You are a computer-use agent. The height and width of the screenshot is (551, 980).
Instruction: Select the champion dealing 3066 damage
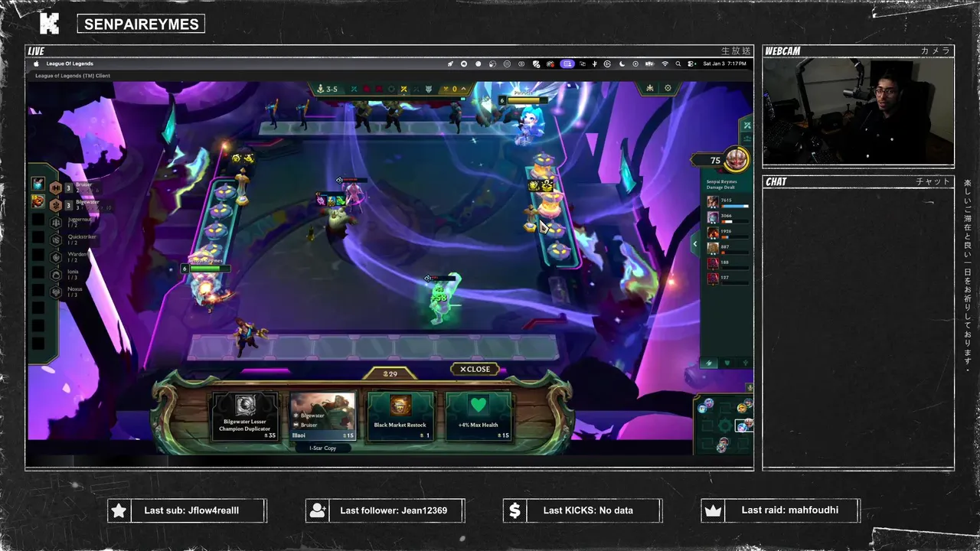pos(713,217)
